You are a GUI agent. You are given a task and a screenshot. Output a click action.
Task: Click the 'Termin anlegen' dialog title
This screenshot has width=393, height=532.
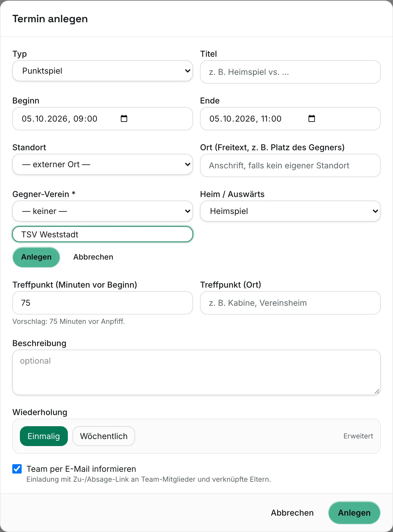[x=50, y=19]
